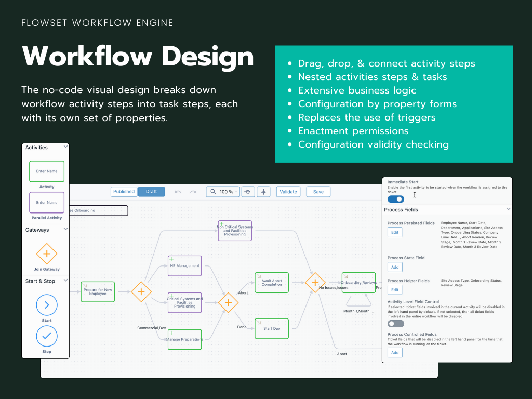Open the zoom magnifier icon in the toolbar
The image size is (532, 399).
click(x=212, y=192)
